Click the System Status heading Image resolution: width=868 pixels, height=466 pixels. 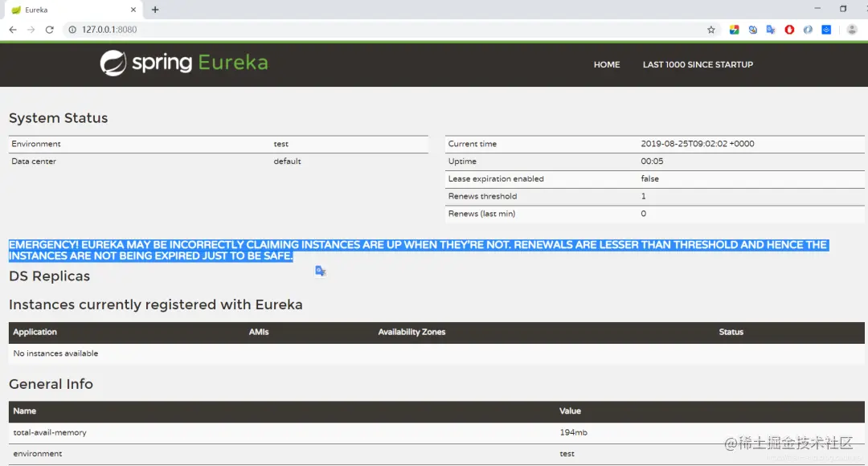[x=58, y=118]
